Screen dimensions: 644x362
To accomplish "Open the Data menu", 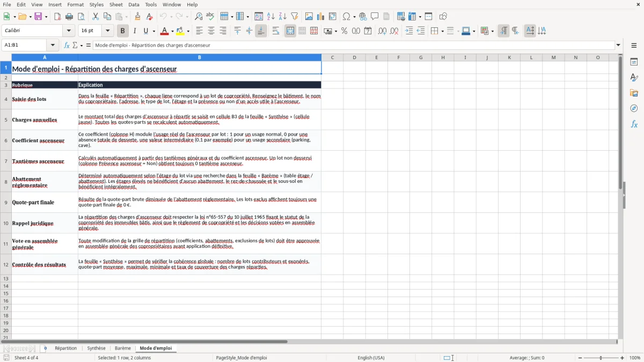I will pyautogui.click(x=134, y=4).
